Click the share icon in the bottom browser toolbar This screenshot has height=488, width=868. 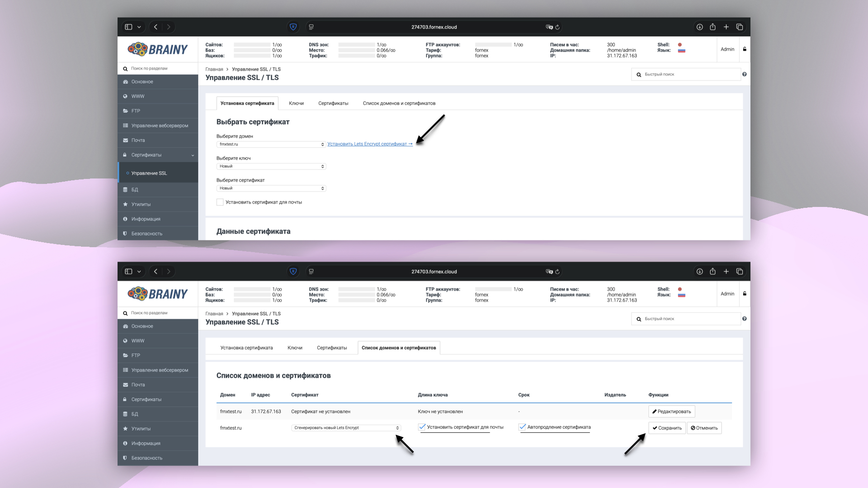712,272
